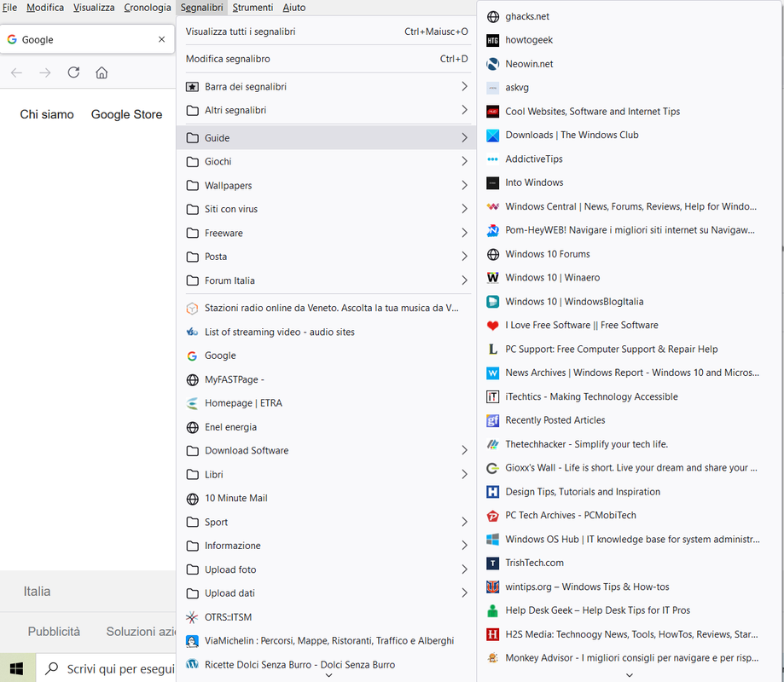The height and width of the screenshot is (682, 784).
Task: Open the Into Windows bookmark
Action: tap(628, 182)
